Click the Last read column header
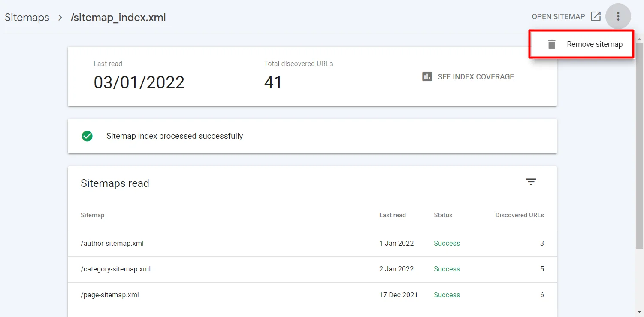Image resolution: width=644 pixels, height=317 pixels. (x=393, y=215)
